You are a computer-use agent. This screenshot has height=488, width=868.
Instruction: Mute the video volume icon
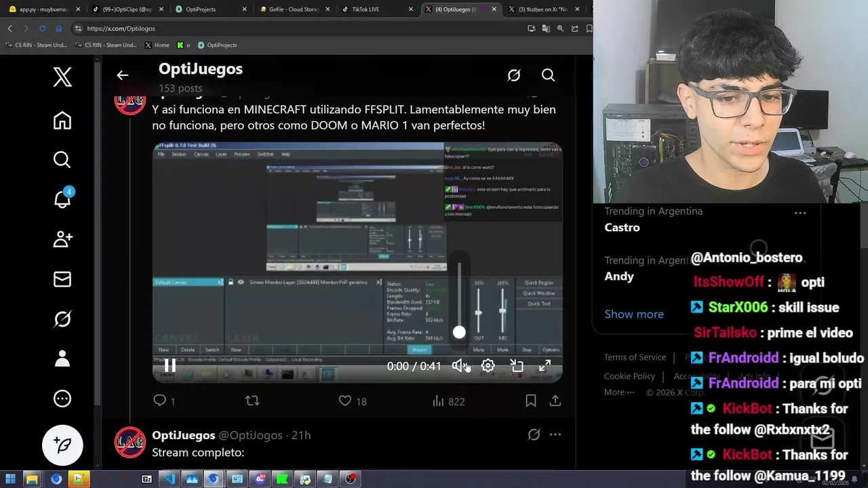click(460, 366)
